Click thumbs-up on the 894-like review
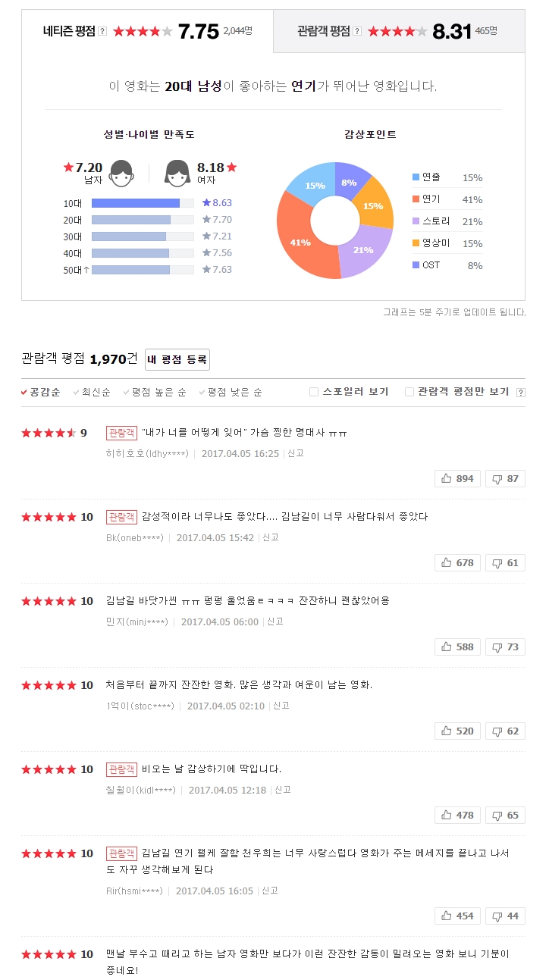Viewport: 549px width, 980px height. 457,478
